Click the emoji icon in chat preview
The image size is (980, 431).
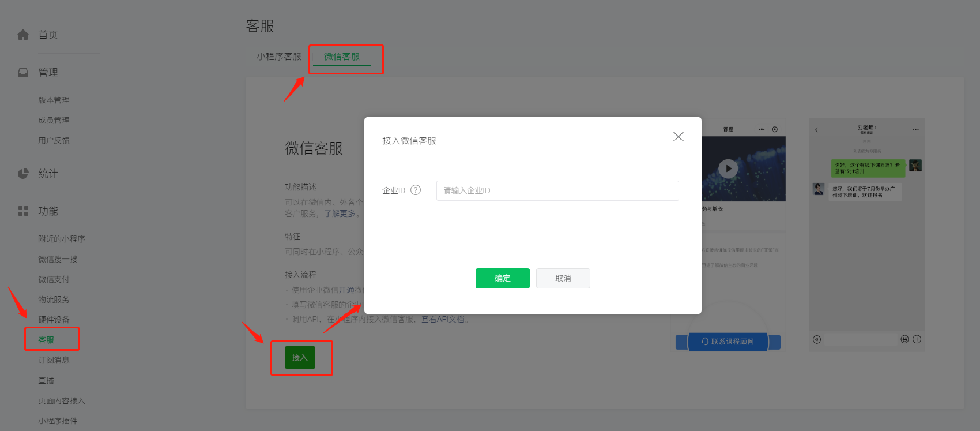click(904, 339)
